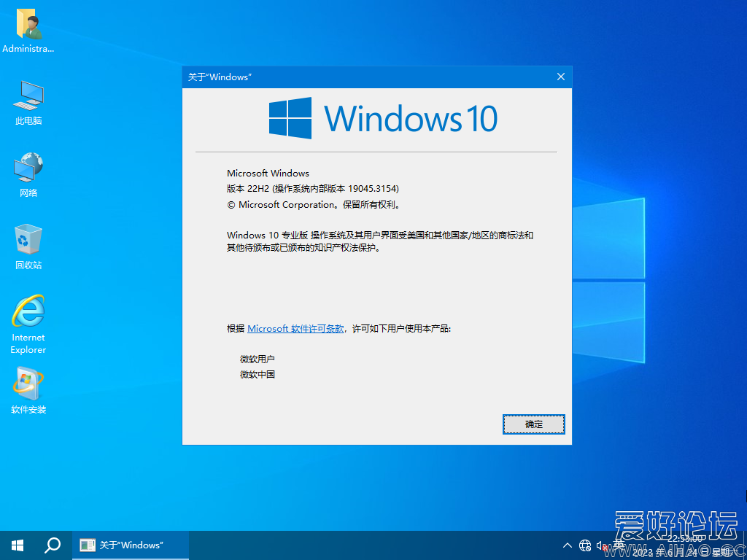Select the 网络 (Network) desktop icon
The width and height of the screenshot is (747, 560).
pos(28,171)
